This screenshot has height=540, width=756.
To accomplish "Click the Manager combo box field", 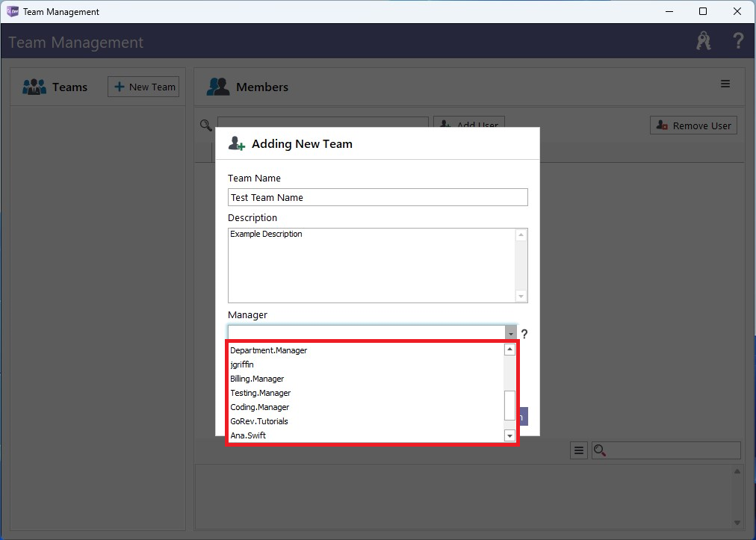I will [367, 333].
